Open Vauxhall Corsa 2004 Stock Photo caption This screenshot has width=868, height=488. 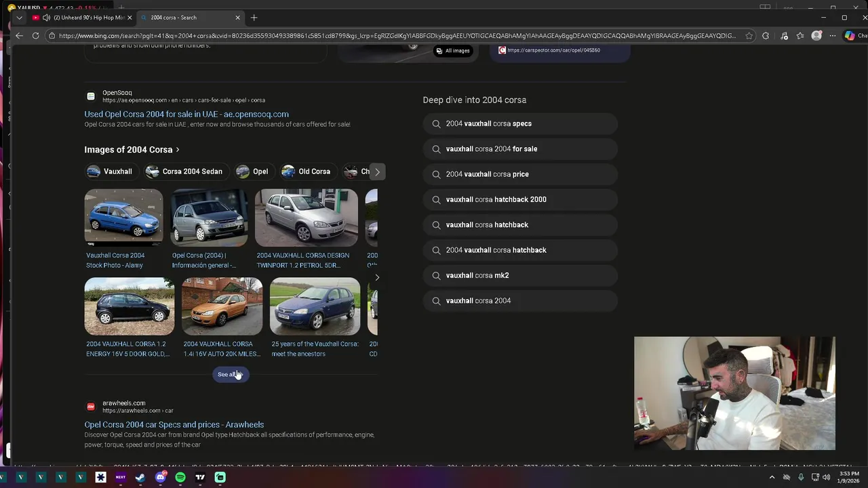coord(115,260)
